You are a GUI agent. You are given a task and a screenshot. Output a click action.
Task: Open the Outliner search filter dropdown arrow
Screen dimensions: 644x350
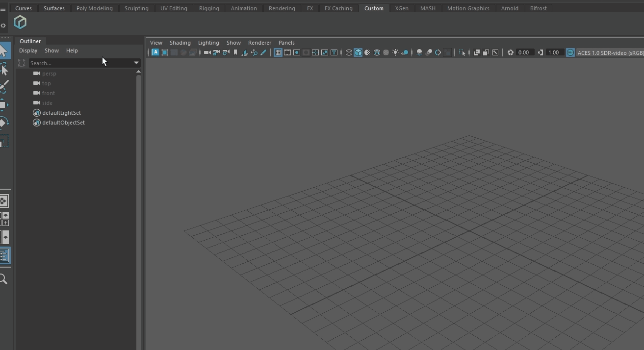[136, 63]
